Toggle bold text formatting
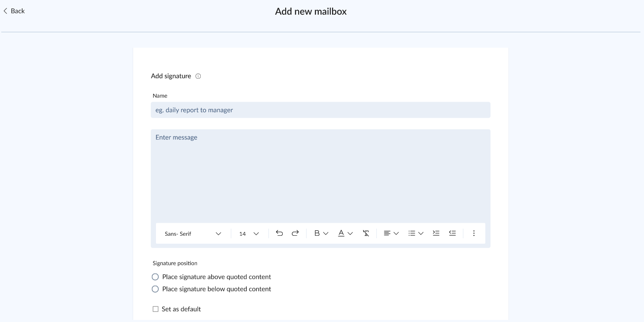 point(317,233)
